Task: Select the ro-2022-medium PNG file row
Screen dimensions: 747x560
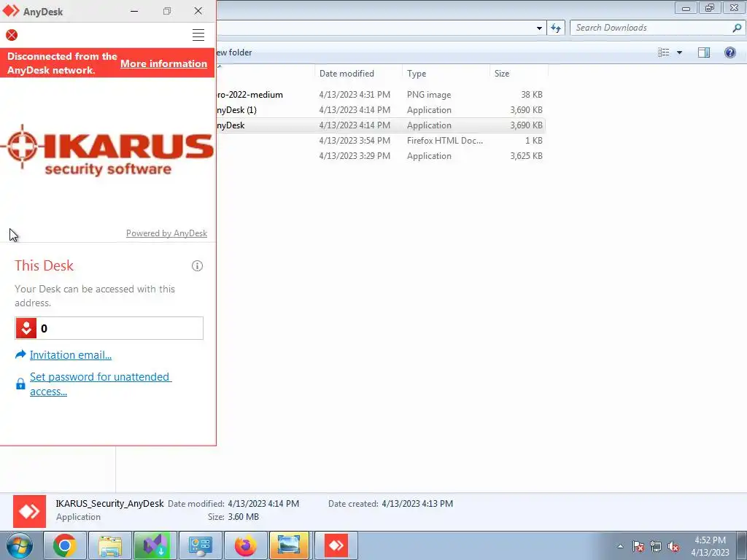Action: click(x=380, y=95)
